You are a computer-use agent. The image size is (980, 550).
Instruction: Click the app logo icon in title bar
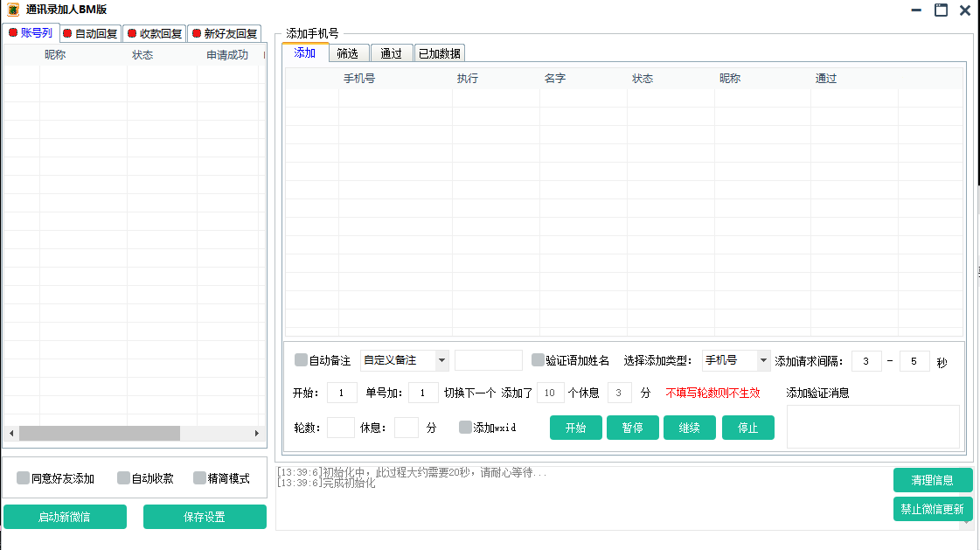13,10
